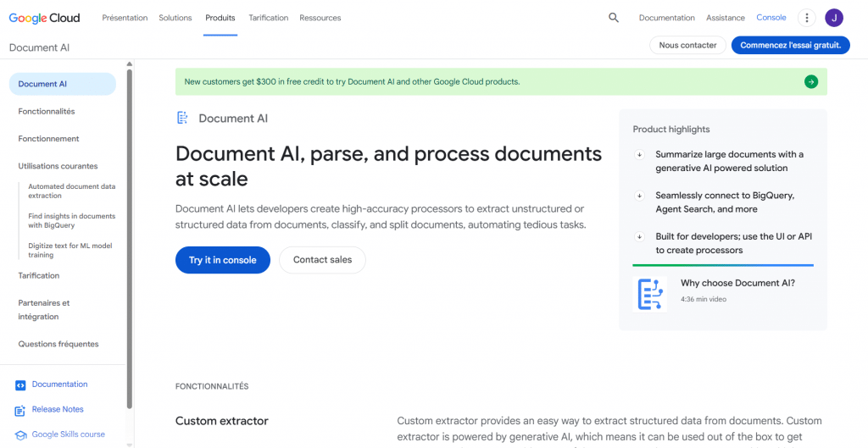The width and height of the screenshot is (868, 448).
Task: Click the Try it in console button
Action: pos(223,260)
